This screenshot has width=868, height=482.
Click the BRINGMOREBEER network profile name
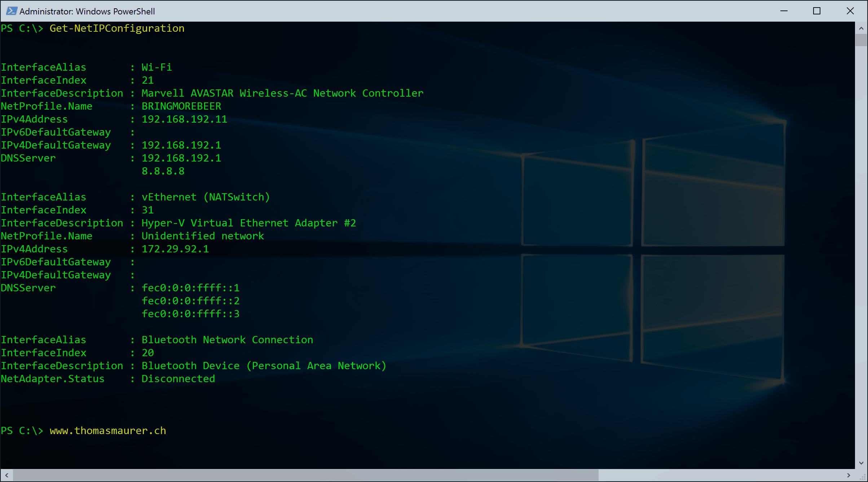coord(181,106)
